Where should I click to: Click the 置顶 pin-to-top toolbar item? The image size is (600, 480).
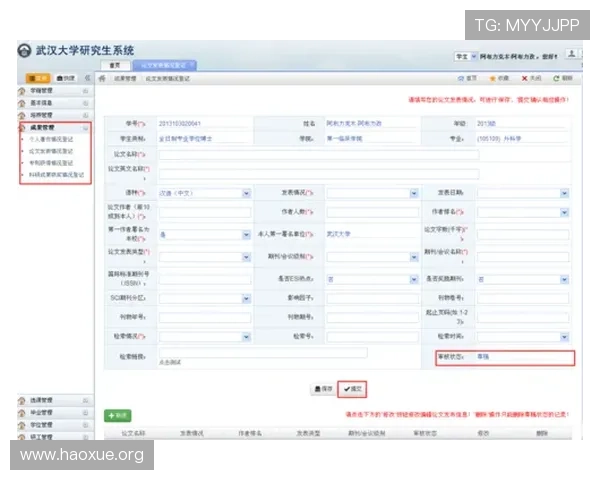tap(467, 78)
